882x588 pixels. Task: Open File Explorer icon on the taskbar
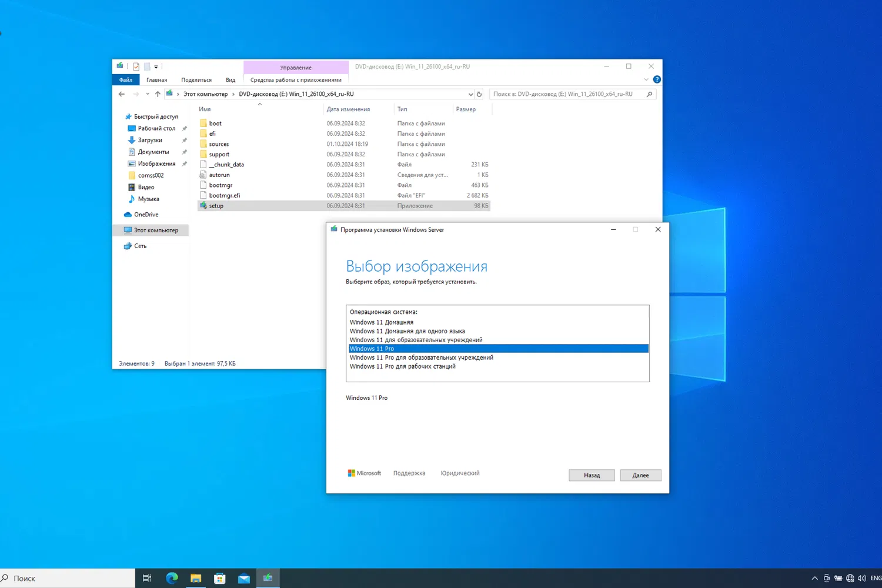tap(196, 579)
